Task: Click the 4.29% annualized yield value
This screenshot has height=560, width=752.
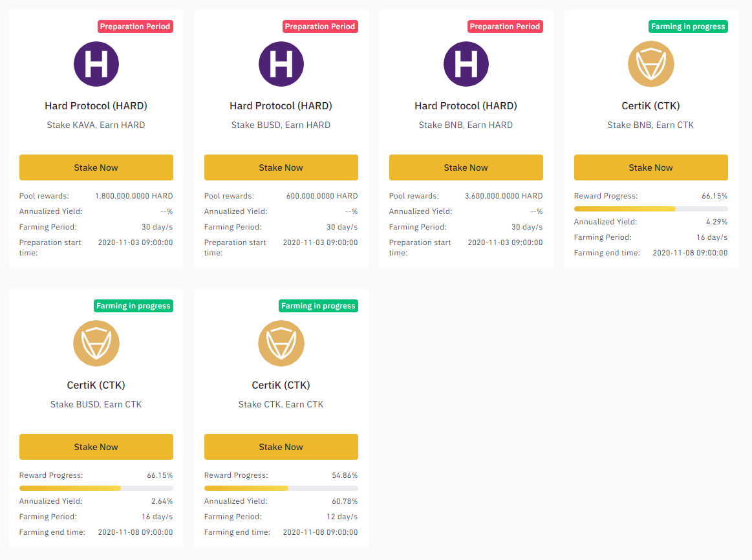Action: coord(717,222)
